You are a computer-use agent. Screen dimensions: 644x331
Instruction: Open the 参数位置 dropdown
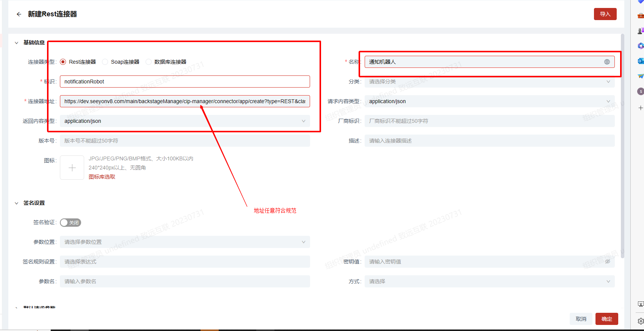pyautogui.click(x=185, y=242)
